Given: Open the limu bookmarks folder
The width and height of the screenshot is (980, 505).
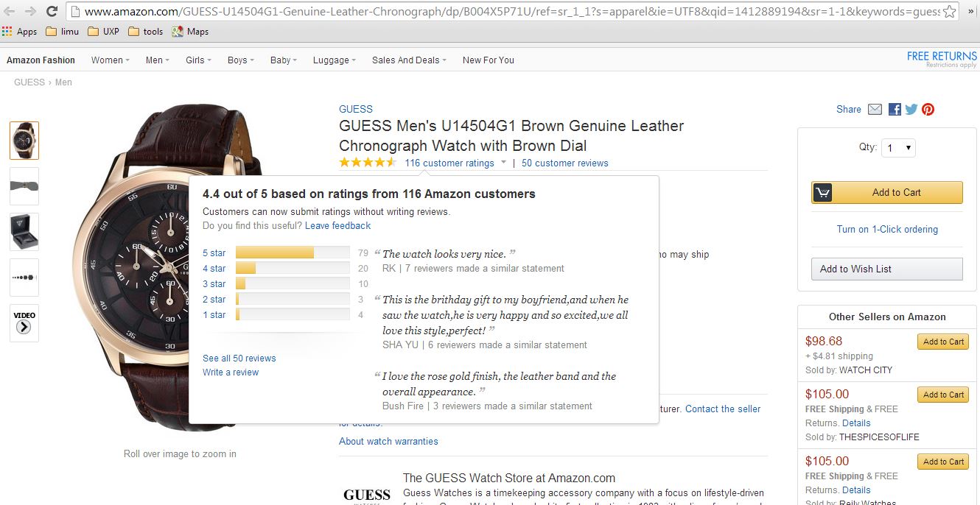Looking at the screenshot, I should coord(63,32).
